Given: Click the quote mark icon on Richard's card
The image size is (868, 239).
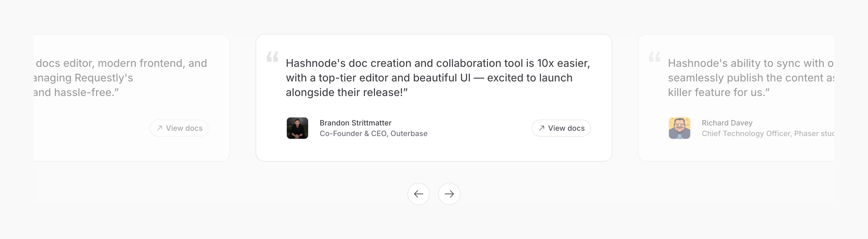Looking at the screenshot, I should point(654,57).
